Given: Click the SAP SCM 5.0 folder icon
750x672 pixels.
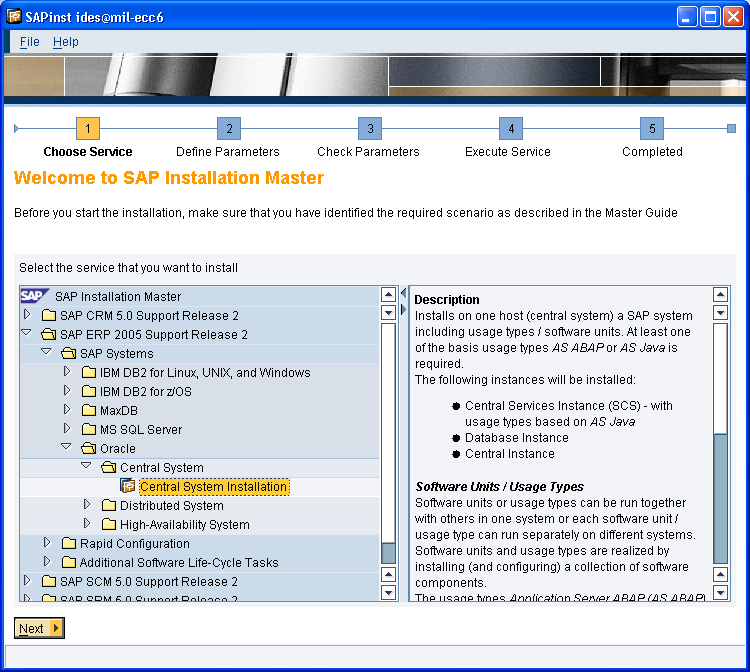Looking at the screenshot, I should [x=49, y=582].
